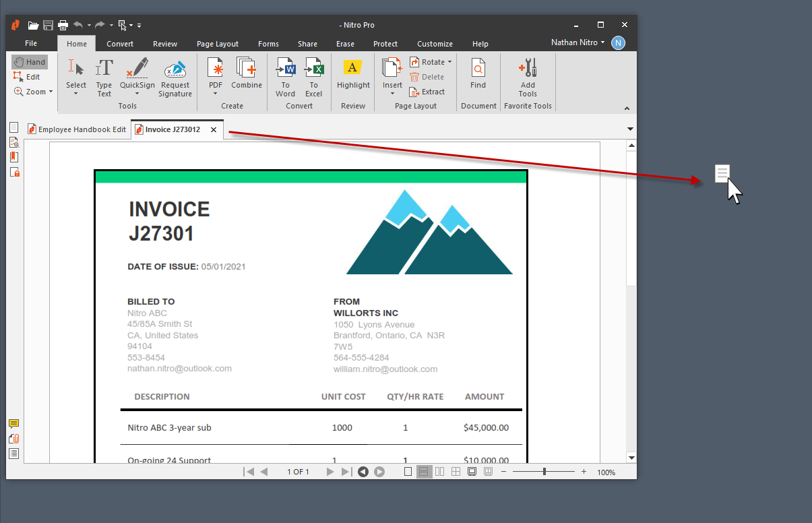The height and width of the screenshot is (523, 812).
Task: Open the comments pane in left sidebar
Action: (x=13, y=424)
